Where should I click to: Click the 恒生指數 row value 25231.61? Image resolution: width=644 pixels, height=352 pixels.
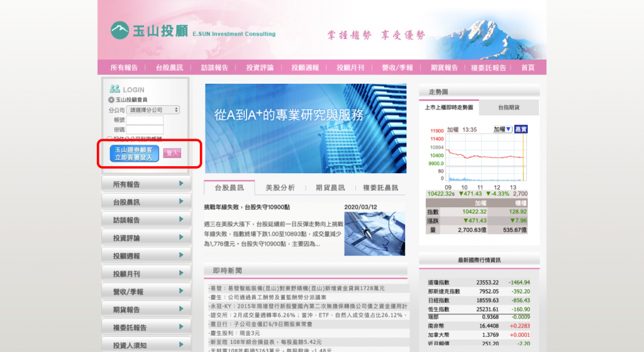487,309
